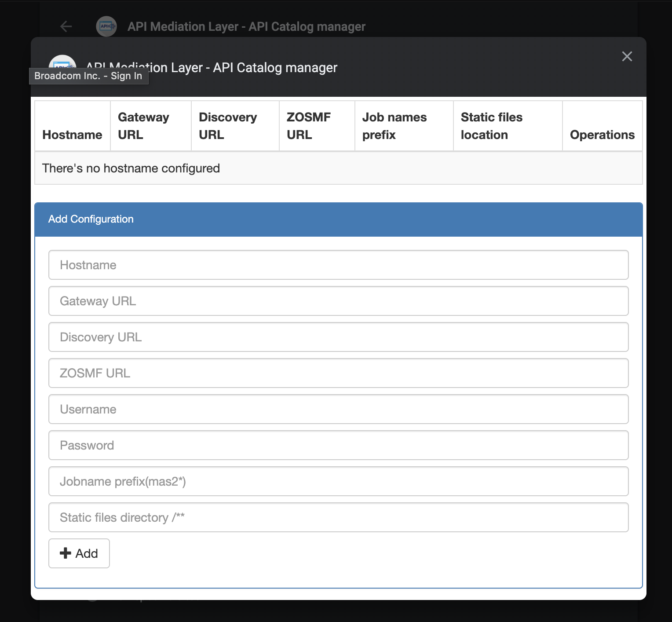Click the back arrow in background window

pyautogui.click(x=66, y=26)
